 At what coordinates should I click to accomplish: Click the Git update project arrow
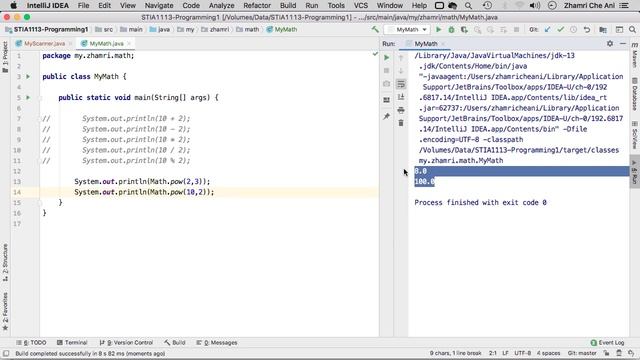pos(548,29)
